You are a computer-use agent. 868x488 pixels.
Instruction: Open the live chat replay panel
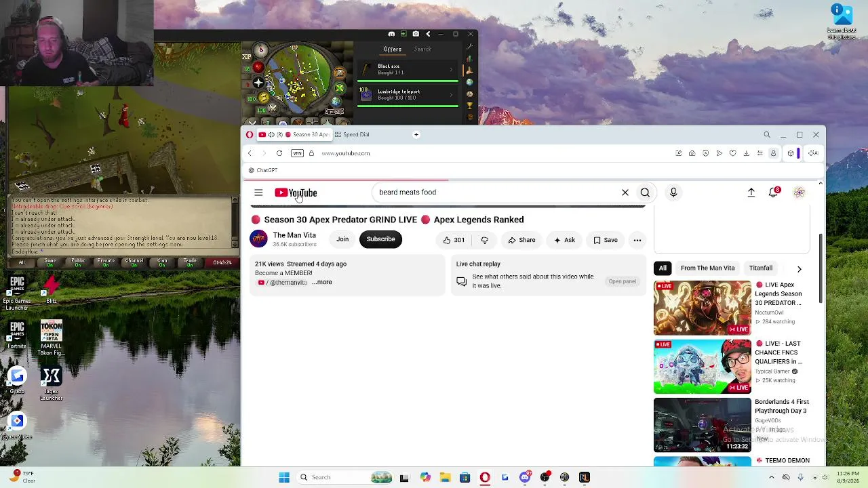point(622,281)
